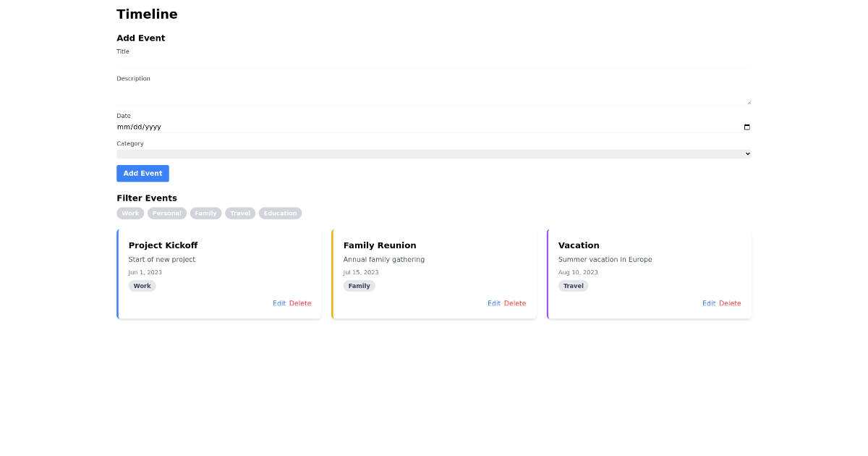Filter events by Personal category
868x456 pixels.
(167, 213)
